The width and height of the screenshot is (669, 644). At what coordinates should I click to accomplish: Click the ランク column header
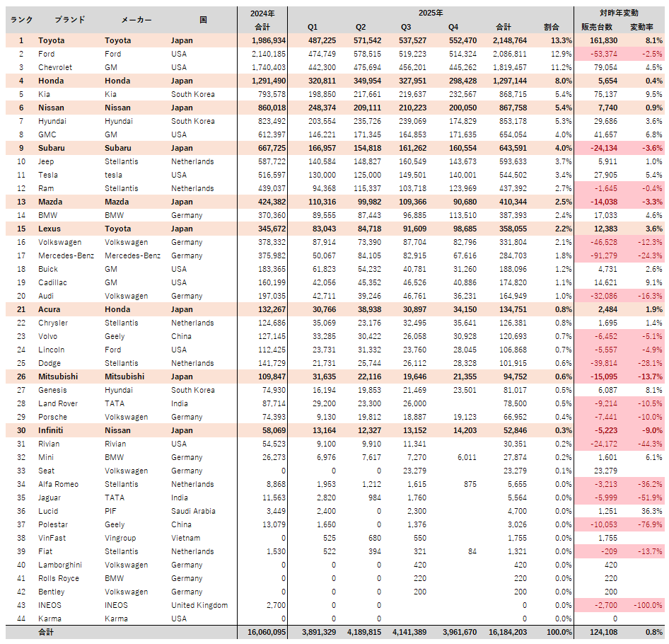click(x=21, y=20)
